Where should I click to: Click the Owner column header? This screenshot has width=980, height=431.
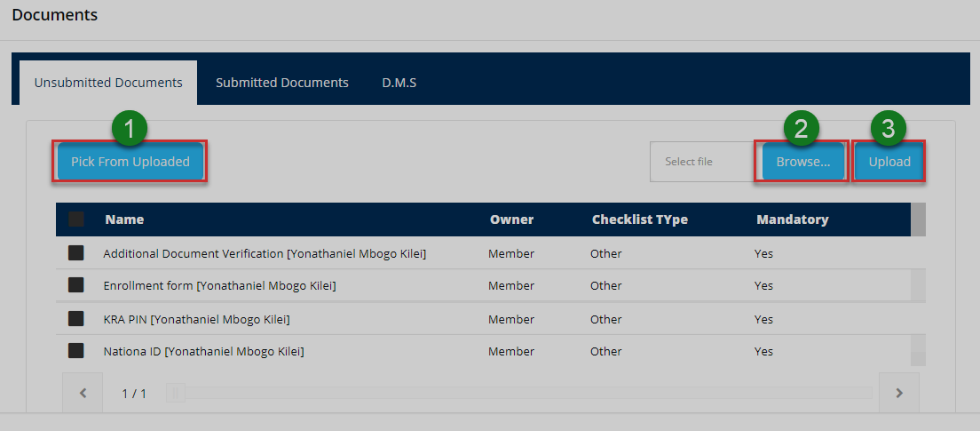coord(512,219)
